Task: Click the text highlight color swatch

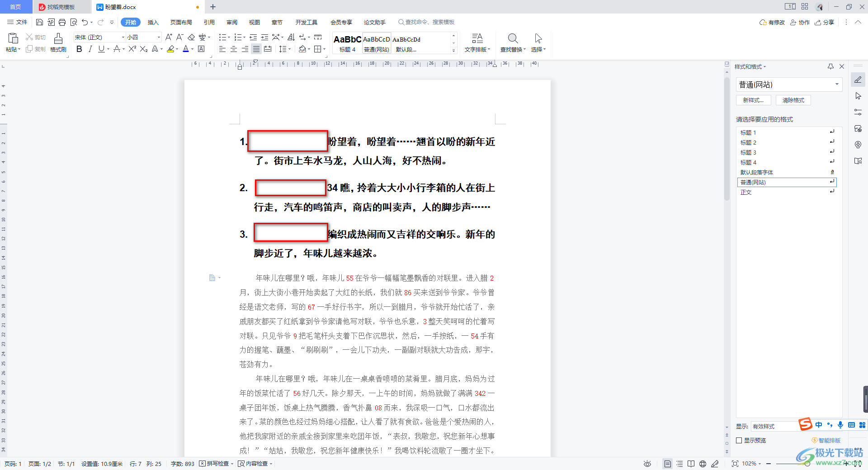Action: (x=170, y=49)
